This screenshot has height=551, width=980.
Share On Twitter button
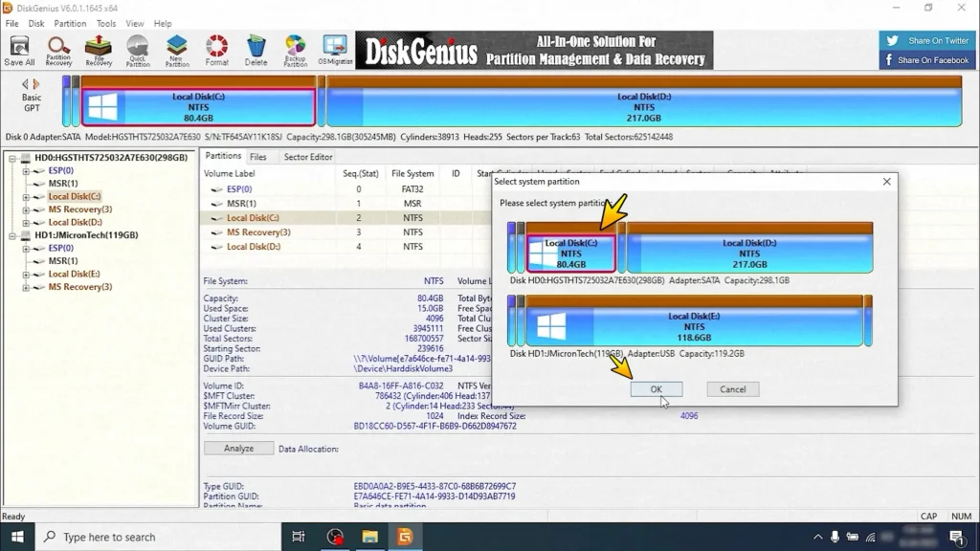[x=927, y=40]
